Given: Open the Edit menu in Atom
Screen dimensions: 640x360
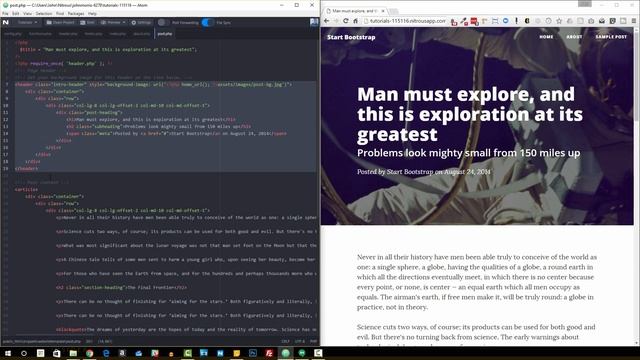Looking at the screenshot, I should pyautogui.click(x=16, y=13).
